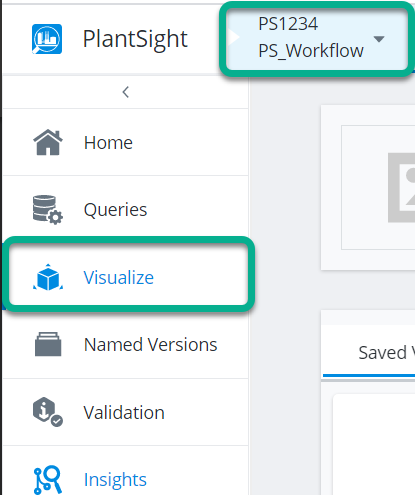Open the Queries database icon
Image resolution: width=415 pixels, height=495 pixels.
[48, 210]
